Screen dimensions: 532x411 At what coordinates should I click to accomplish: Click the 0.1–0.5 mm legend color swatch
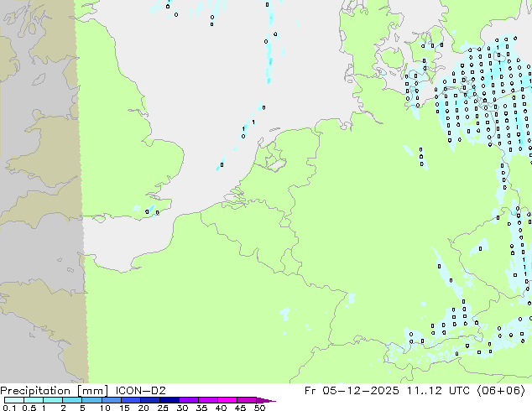(x=14, y=400)
